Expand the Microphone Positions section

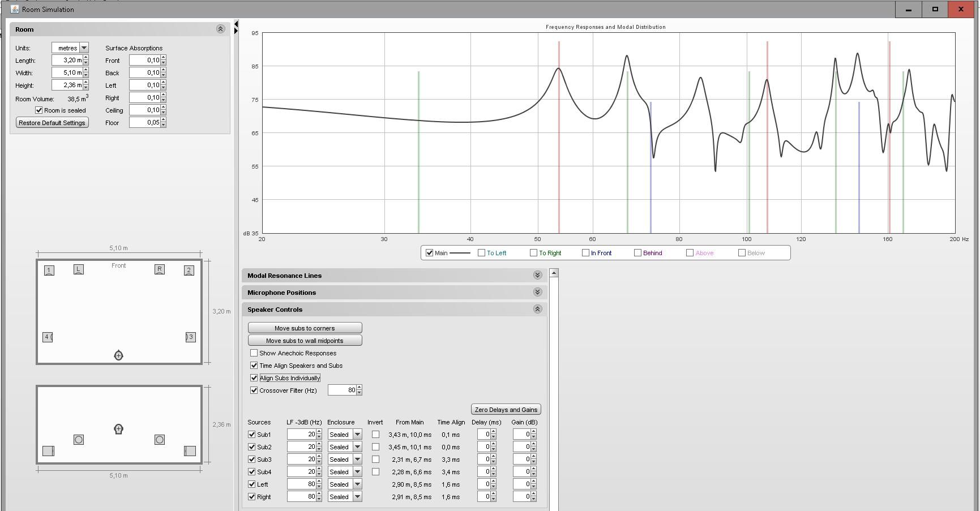(537, 293)
